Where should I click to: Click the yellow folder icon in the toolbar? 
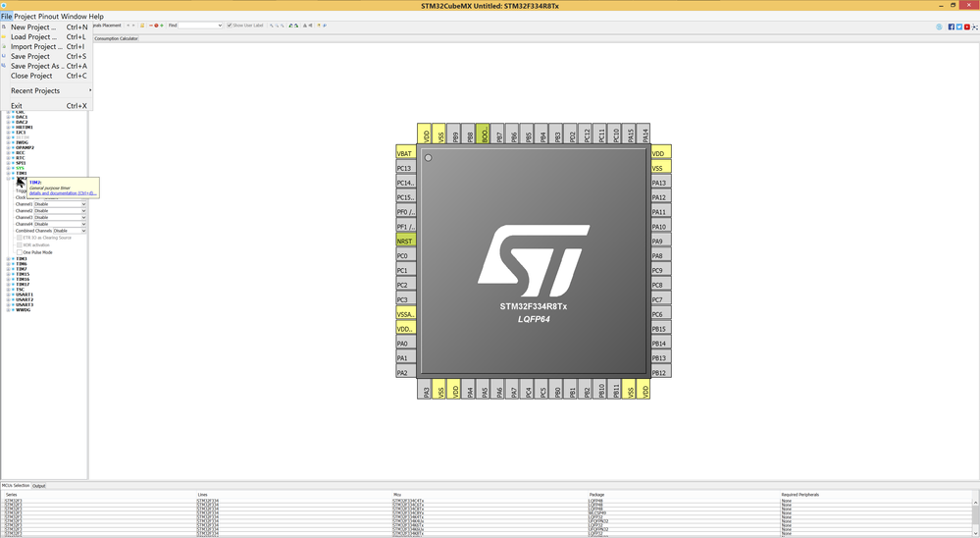(142, 26)
